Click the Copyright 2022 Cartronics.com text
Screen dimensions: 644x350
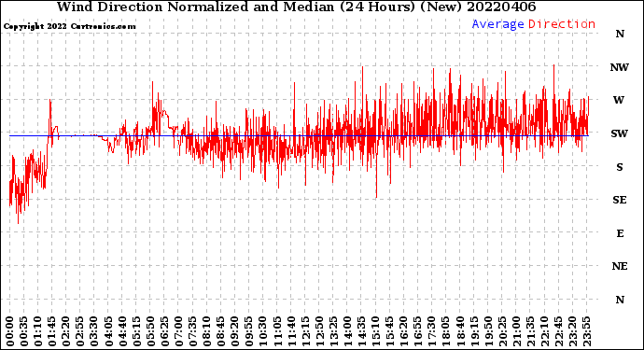69,26
